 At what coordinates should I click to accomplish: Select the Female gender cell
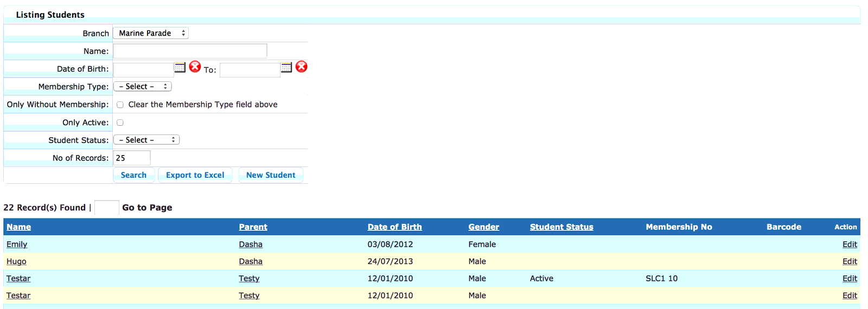tap(482, 244)
